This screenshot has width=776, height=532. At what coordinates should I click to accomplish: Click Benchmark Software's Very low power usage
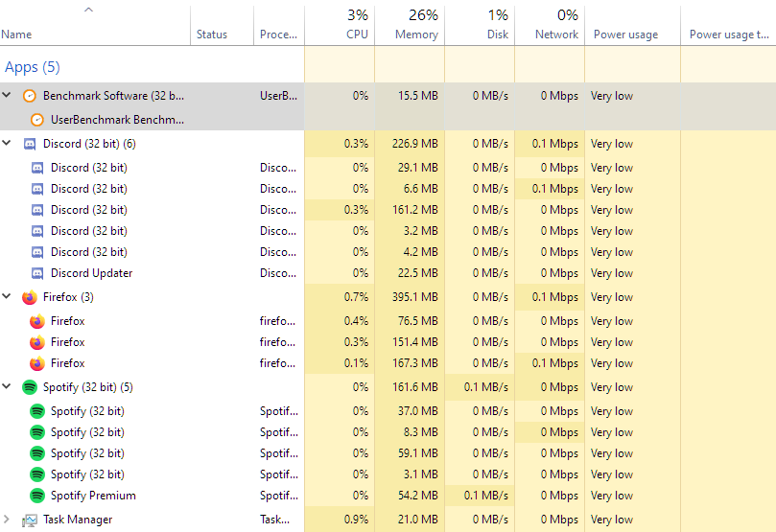[612, 96]
